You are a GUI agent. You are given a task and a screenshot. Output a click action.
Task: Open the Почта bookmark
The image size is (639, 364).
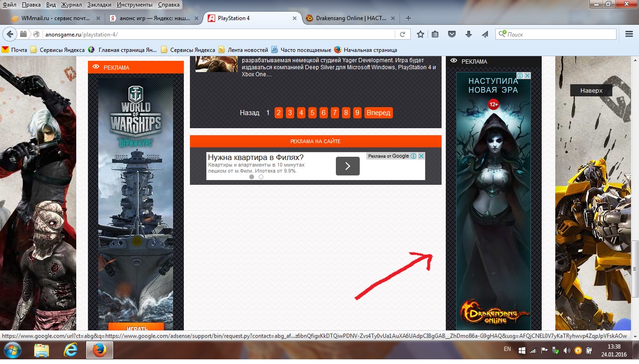(x=15, y=50)
